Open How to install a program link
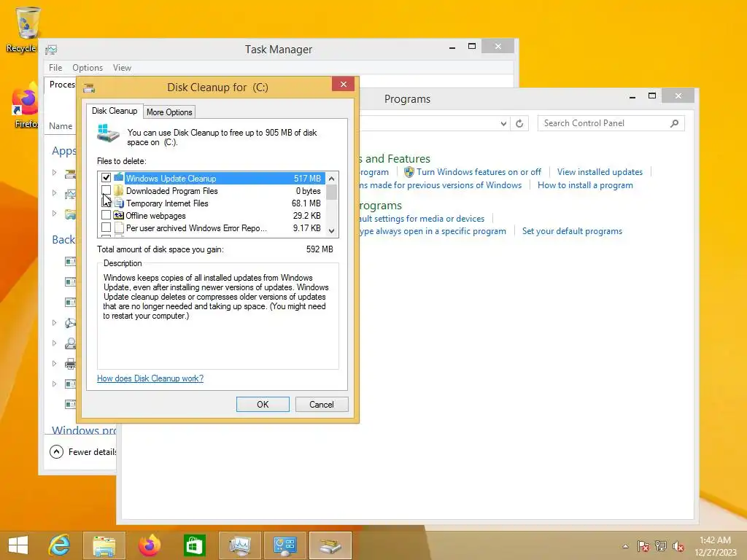747x560 pixels. coord(585,185)
